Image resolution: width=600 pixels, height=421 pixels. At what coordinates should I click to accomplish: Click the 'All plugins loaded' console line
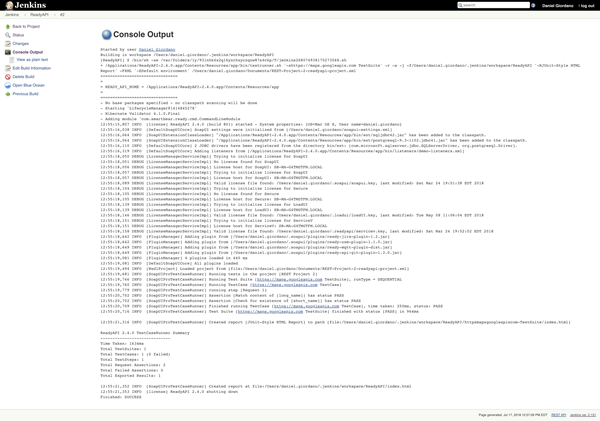[169, 263]
